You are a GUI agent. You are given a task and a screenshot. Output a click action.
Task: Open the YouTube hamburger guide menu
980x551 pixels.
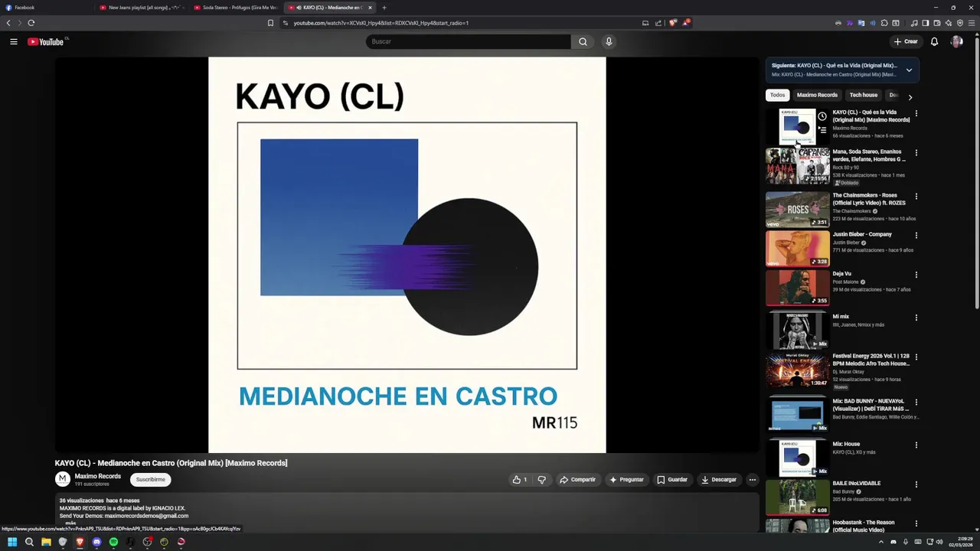point(13,41)
